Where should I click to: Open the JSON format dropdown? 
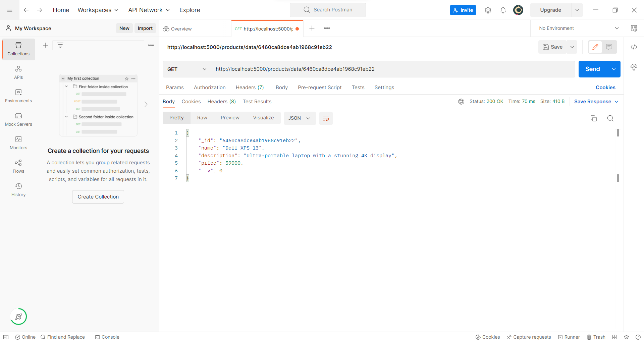tap(300, 118)
